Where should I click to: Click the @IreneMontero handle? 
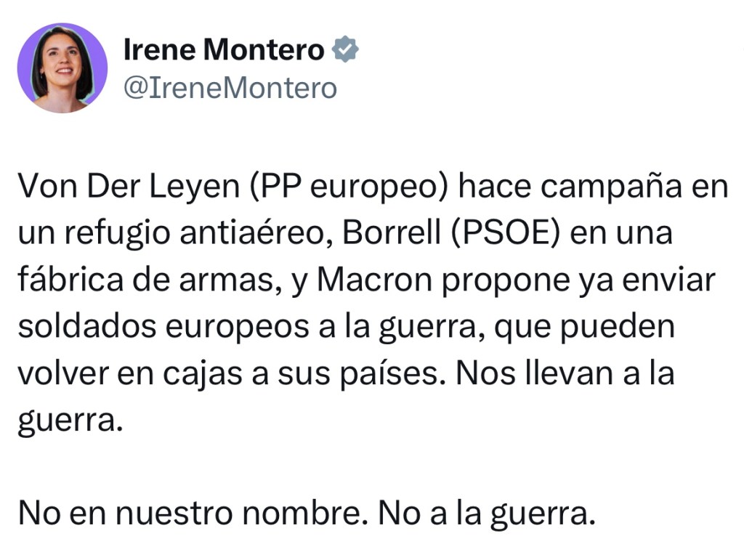230,88
